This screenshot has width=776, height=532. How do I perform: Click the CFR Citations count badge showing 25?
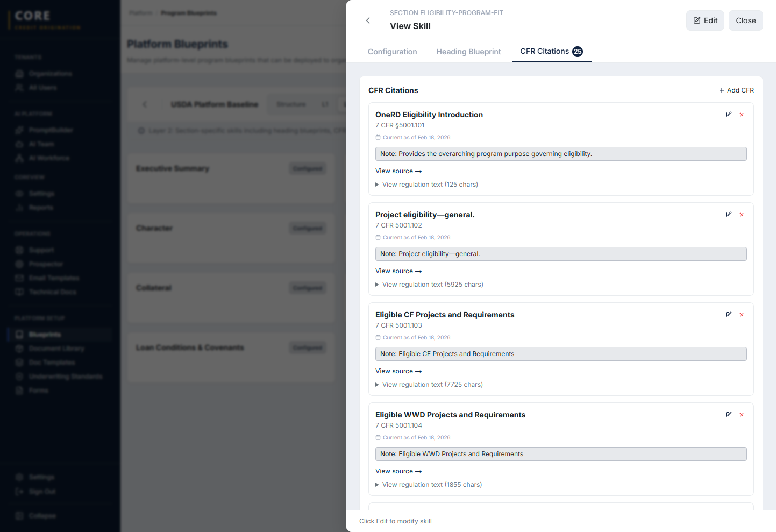pos(578,52)
